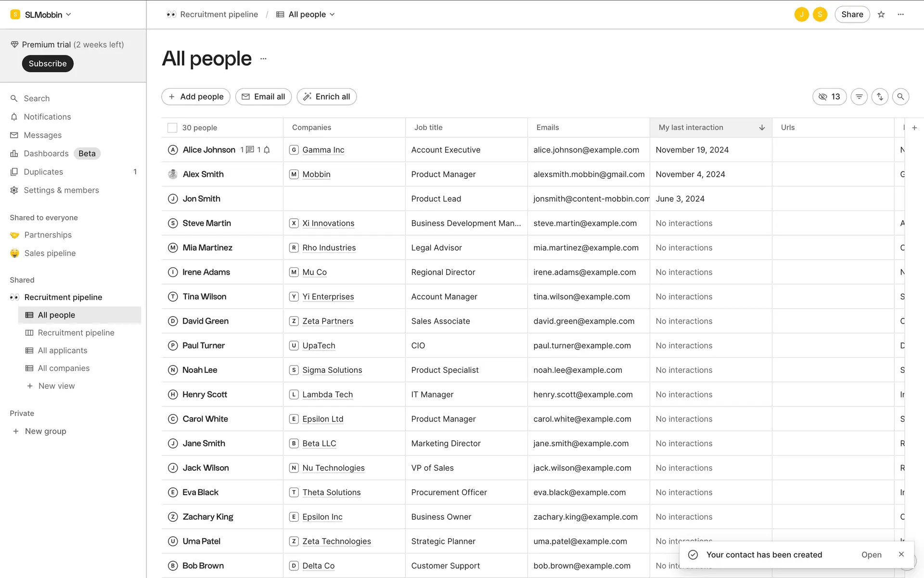Open the top-right three-dots menu
The width and height of the screenshot is (924, 578).
901,14
